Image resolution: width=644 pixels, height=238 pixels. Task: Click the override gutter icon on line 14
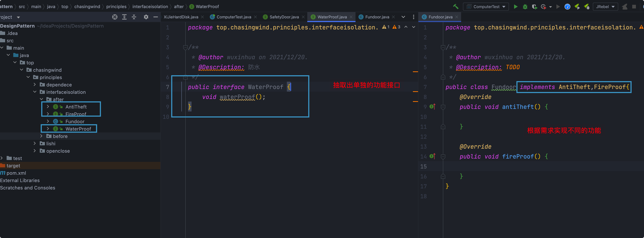[432, 157]
